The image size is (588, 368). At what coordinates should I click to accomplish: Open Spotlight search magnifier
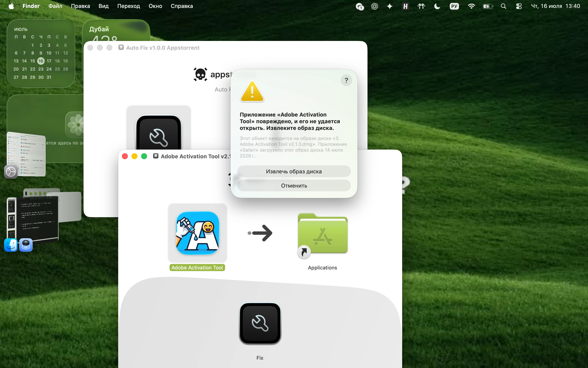pos(503,6)
